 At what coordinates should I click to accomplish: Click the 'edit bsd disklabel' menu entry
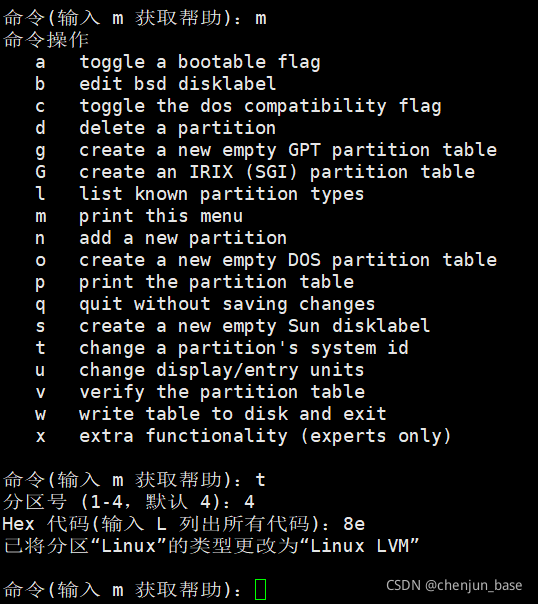pos(178,84)
